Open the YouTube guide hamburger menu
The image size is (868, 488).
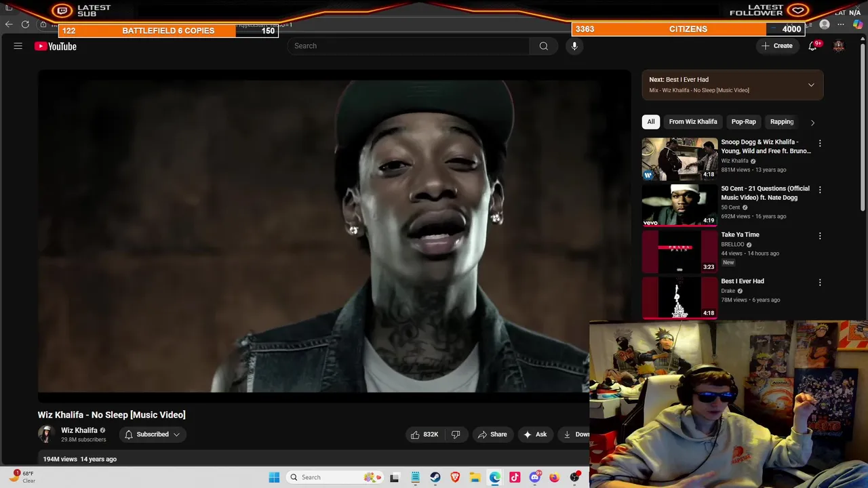(x=18, y=46)
